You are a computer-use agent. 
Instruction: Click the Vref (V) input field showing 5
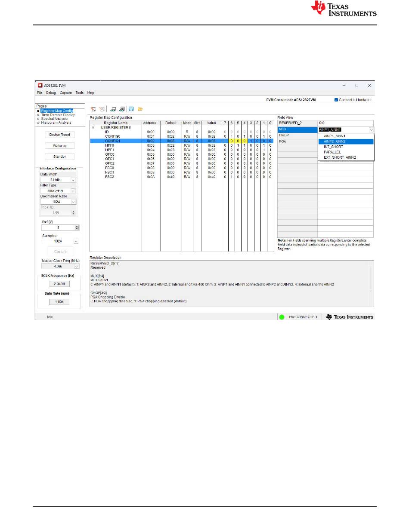click(x=58, y=228)
